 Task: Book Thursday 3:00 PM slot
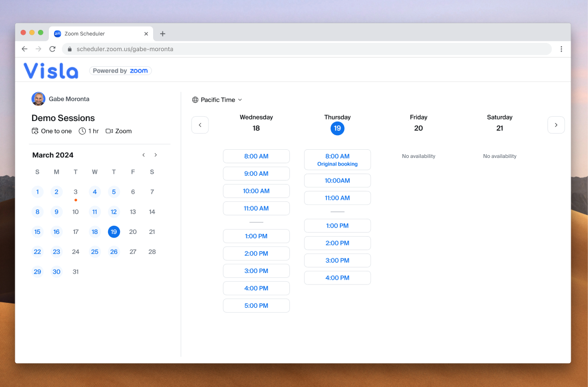[338, 260]
